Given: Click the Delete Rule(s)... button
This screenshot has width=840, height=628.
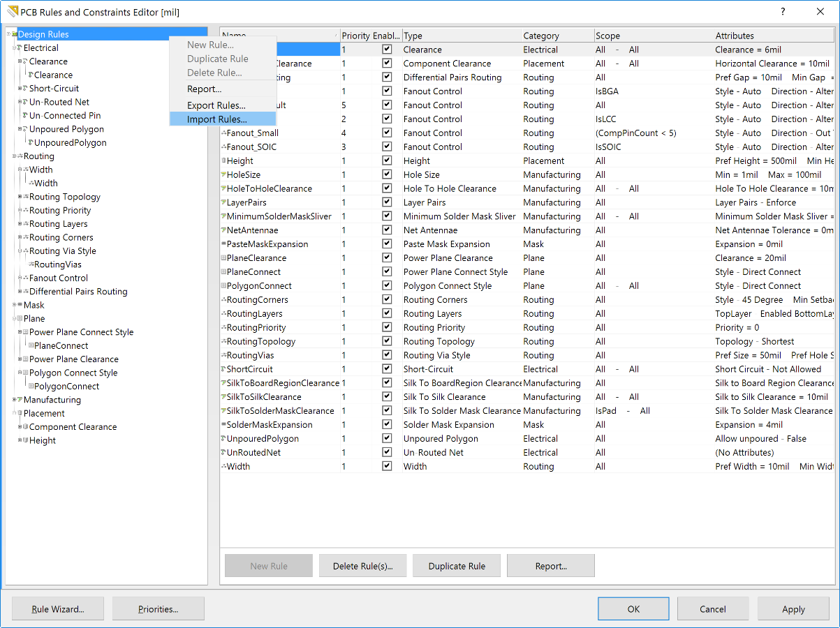Looking at the screenshot, I should pos(363,566).
